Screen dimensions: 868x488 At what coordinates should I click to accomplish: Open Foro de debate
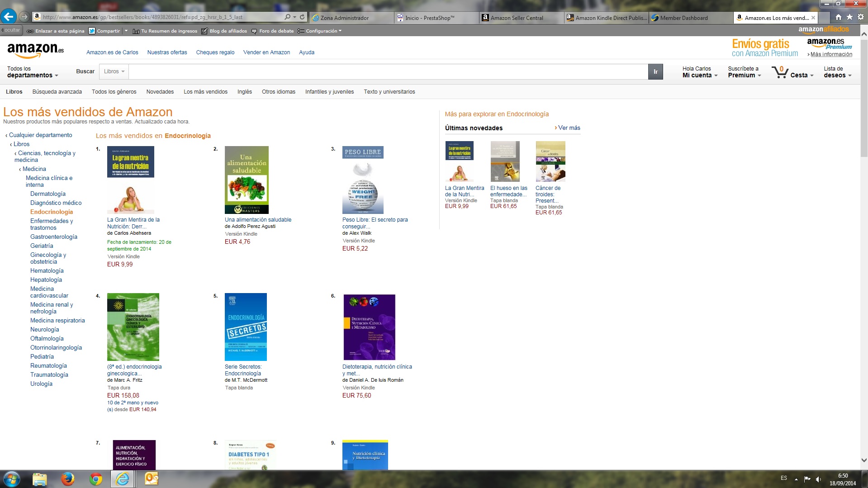[x=272, y=31]
